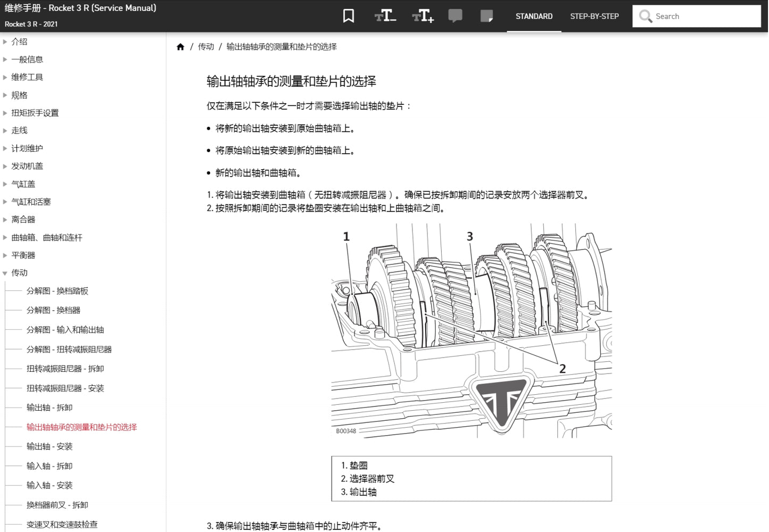Click the search magnifier icon
Viewport: 769px width, 532px height.
coord(645,16)
